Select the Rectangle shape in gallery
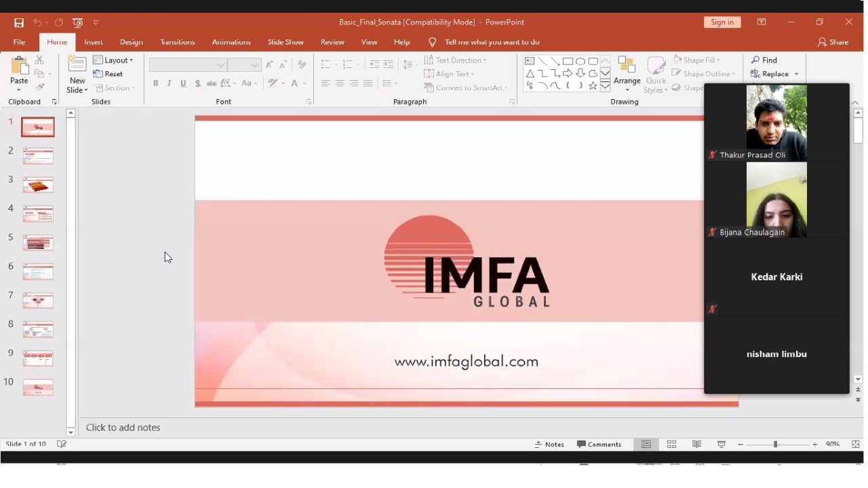This screenshot has height=488, width=868. pyautogui.click(x=568, y=61)
